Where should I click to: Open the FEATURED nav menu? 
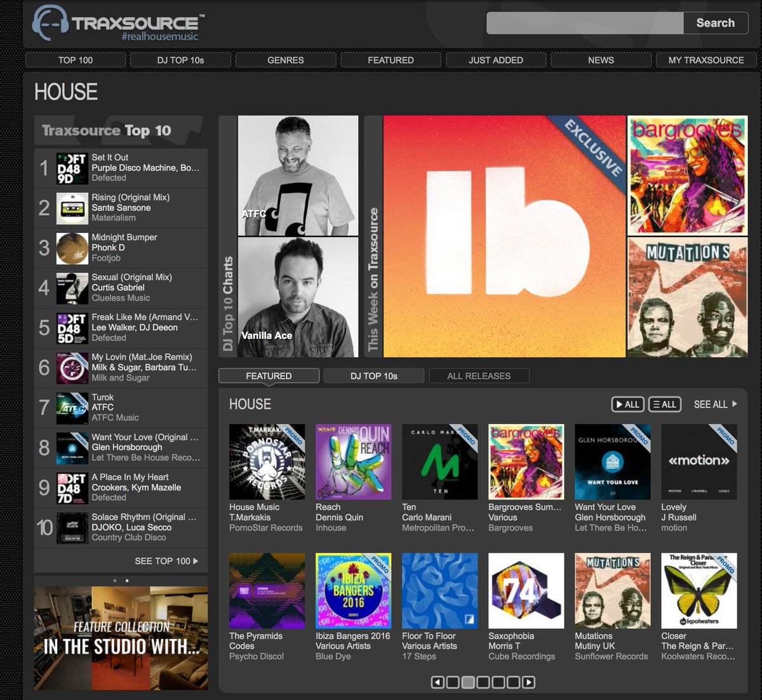coord(391,60)
